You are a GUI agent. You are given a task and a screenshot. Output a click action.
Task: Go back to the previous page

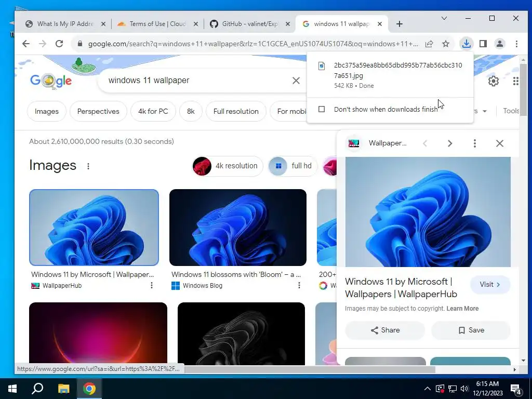point(26,44)
